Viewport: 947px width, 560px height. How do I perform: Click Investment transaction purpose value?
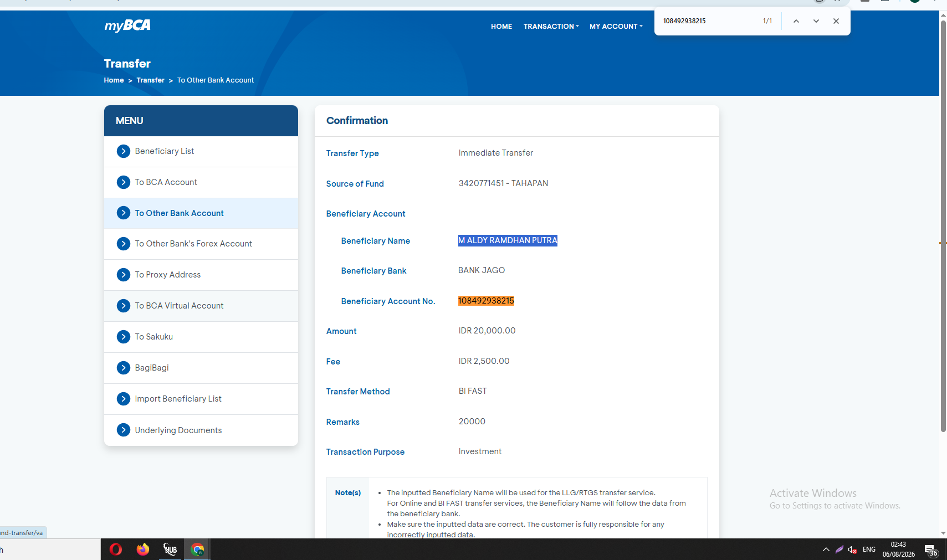tap(480, 451)
